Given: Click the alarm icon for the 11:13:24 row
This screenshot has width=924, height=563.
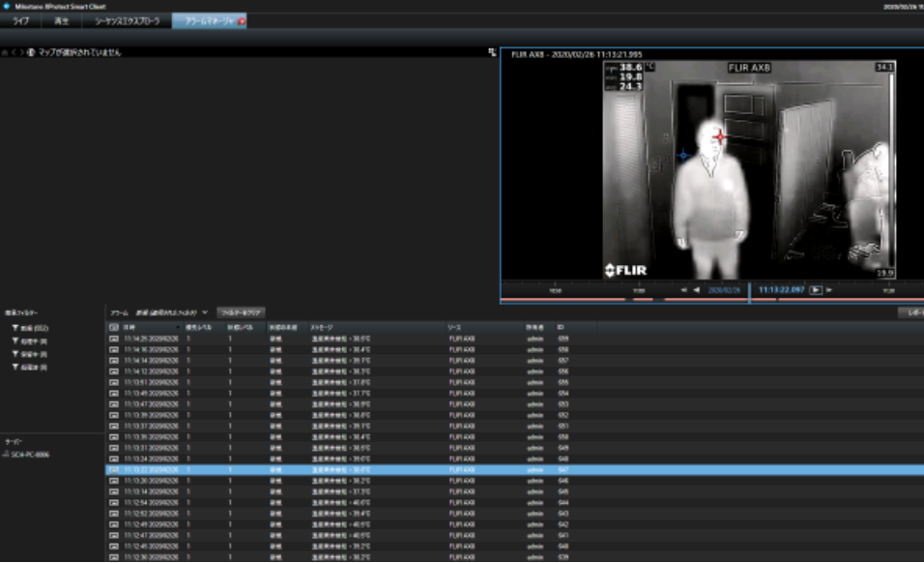Looking at the screenshot, I should tap(114, 459).
